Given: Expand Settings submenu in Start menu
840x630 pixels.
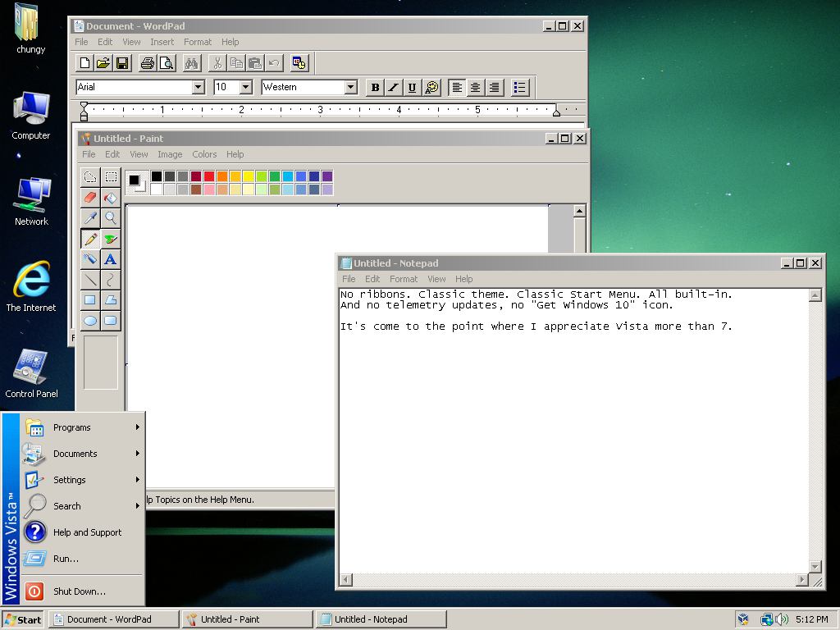Looking at the screenshot, I should coord(83,480).
